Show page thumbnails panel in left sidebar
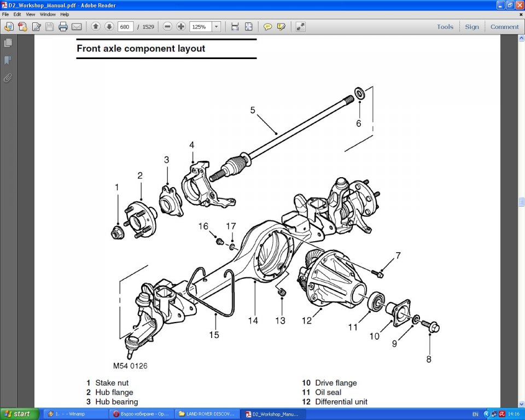Viewport: 525px width, 420px height. 8,43
